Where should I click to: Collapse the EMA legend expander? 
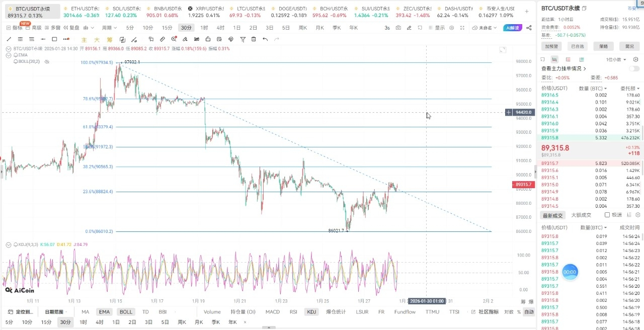tap(9, 55)
